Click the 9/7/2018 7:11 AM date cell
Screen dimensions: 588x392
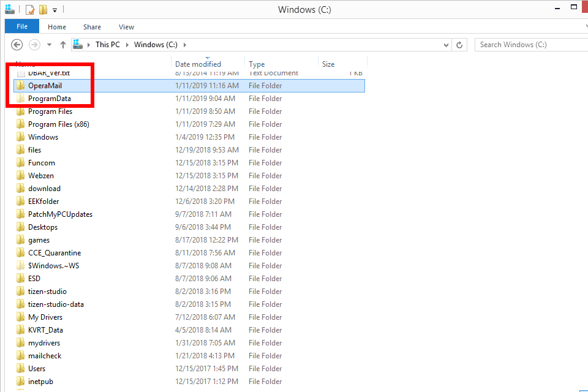(203, 214)
